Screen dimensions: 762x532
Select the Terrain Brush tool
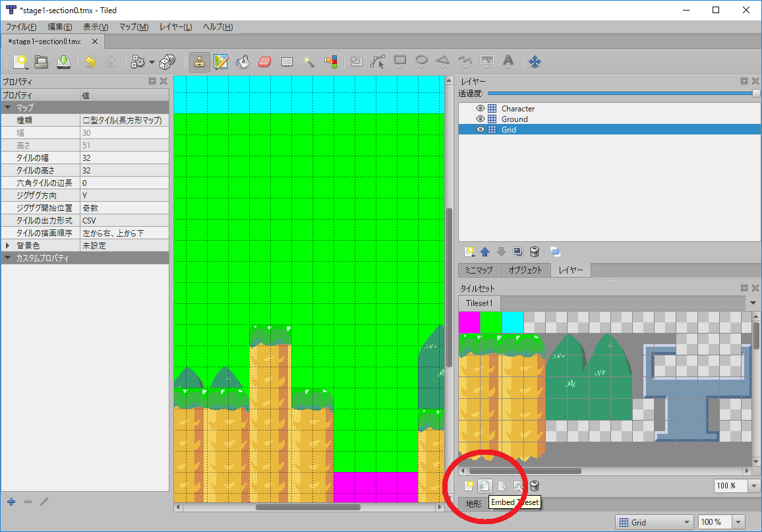pos(220,61)
